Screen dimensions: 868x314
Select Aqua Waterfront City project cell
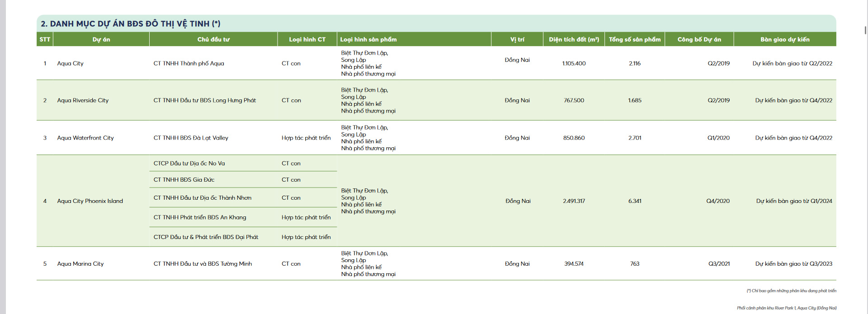(x=85, y=138)
